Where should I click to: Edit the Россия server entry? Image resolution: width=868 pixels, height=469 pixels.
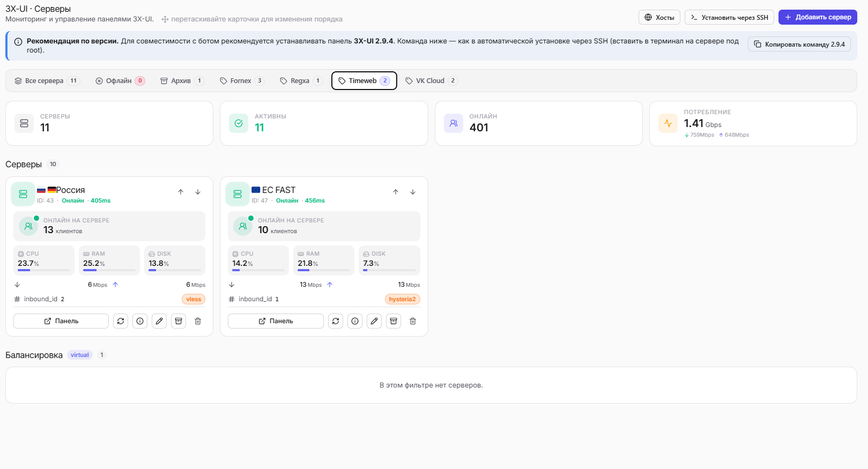[159, 321]
